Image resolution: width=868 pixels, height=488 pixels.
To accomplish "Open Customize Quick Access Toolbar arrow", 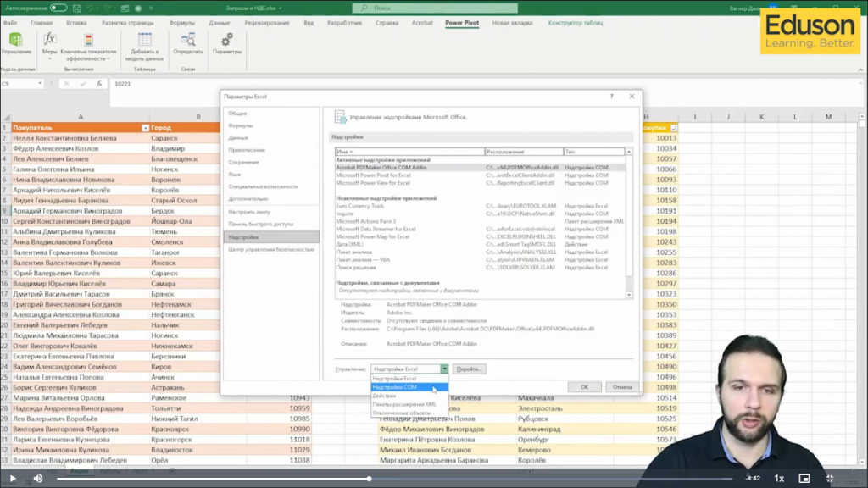I will tap(151, 8).
